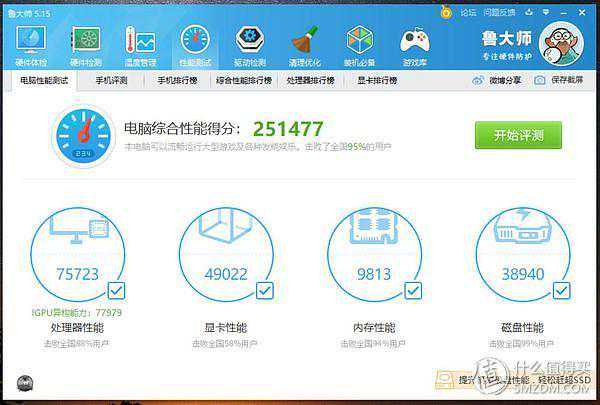Open 驱动检测 driver detection icon

pos(249,45)
